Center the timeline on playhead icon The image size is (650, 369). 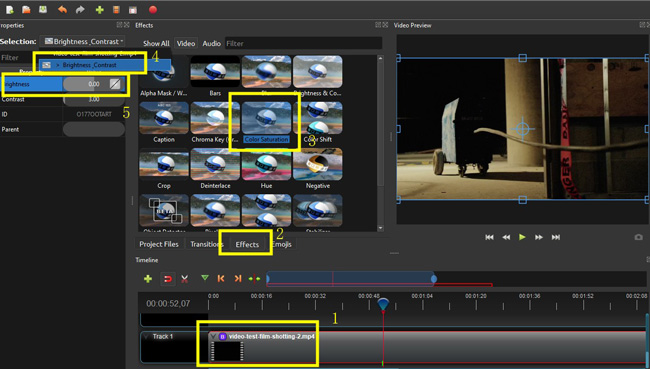coord(254,279)
